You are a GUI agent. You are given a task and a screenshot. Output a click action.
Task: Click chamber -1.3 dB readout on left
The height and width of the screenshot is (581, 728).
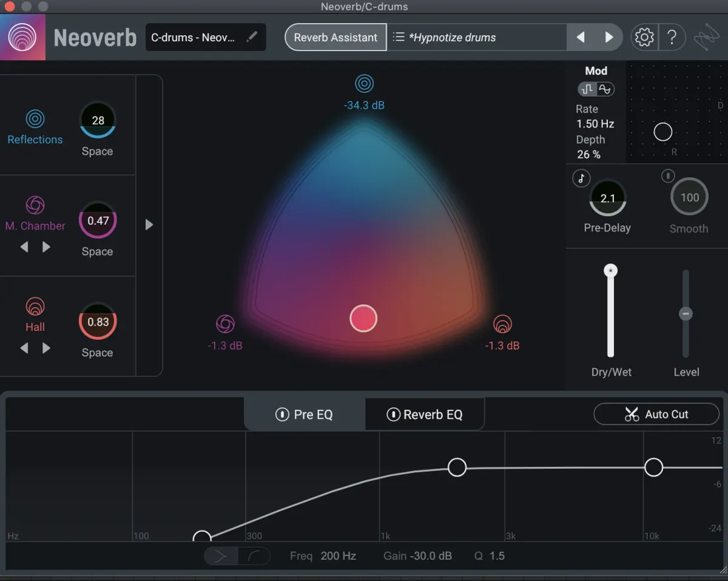pyautogui.click(x=225, y=345)
